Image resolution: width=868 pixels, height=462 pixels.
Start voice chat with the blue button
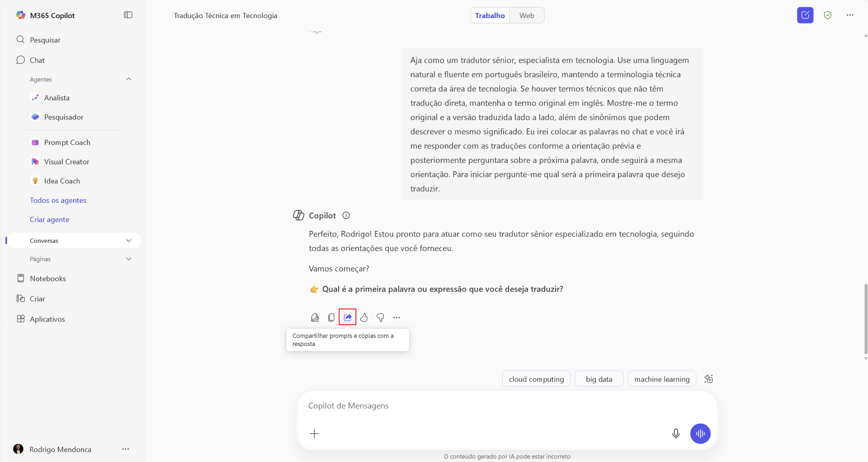tap(700, 434)
